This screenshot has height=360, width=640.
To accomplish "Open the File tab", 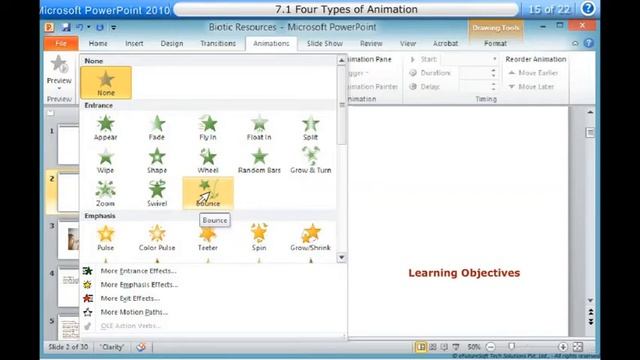I will tap(61, 43).
